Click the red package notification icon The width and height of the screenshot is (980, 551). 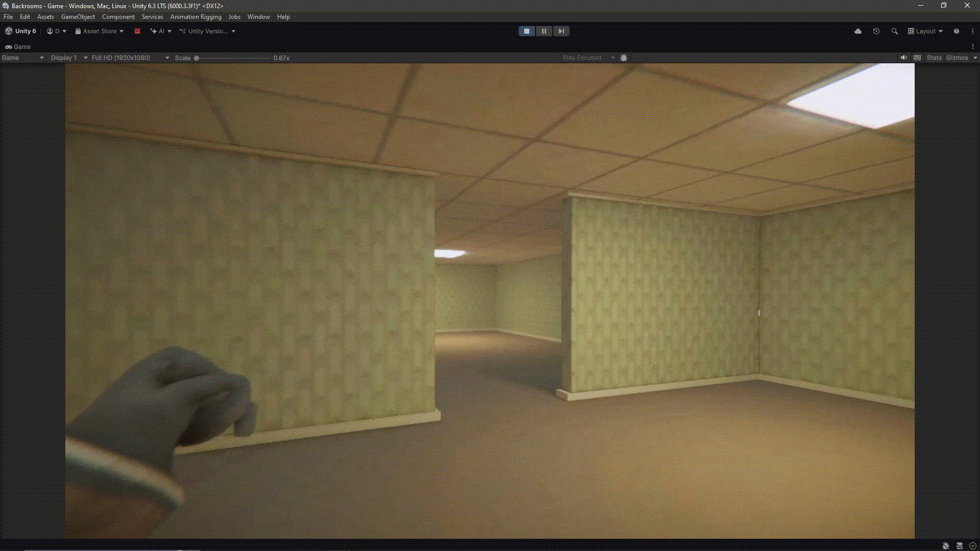[137, 31]
